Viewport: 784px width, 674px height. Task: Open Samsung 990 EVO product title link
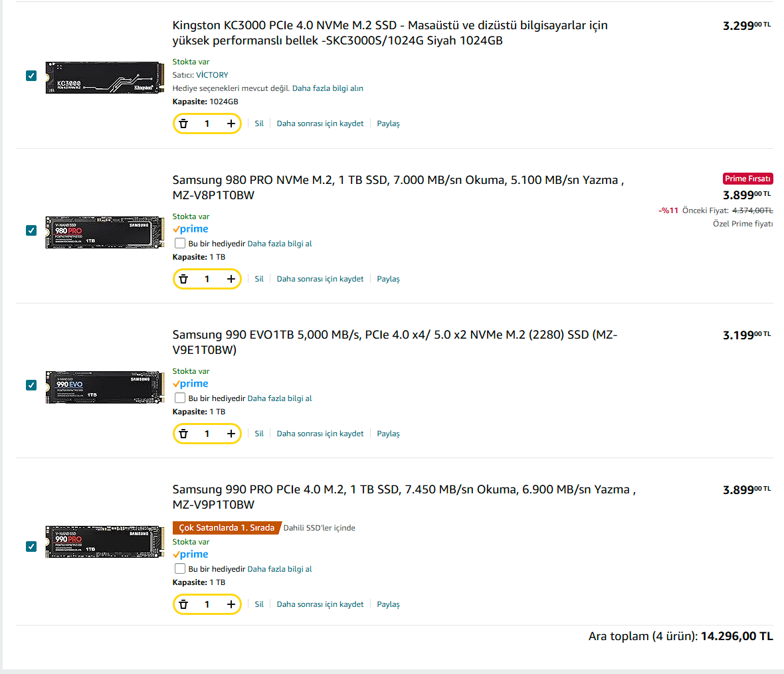(x=395, y=342)
